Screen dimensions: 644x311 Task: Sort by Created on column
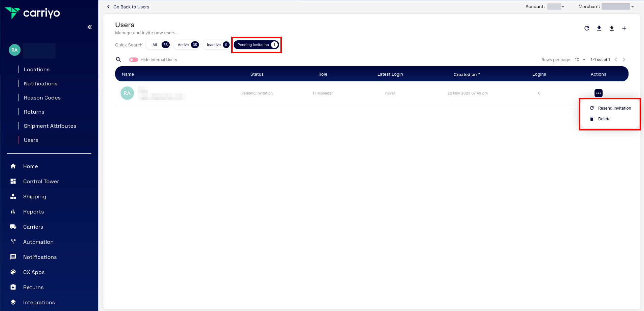[x=467, y=74]
